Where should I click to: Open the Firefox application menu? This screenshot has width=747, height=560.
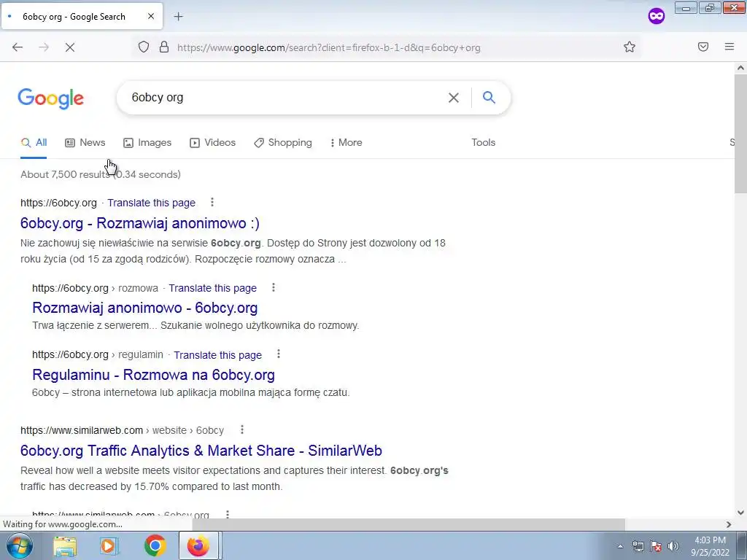point(729,47)
